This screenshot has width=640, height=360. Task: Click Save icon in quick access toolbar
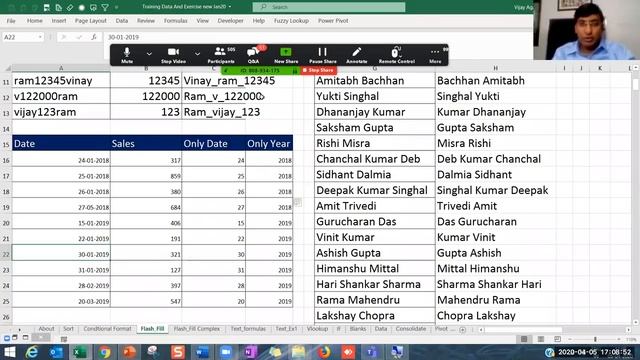(x=47, y=7)
